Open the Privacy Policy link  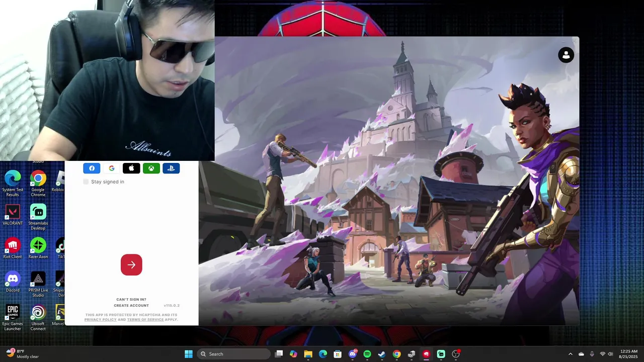tap(100, 320)
